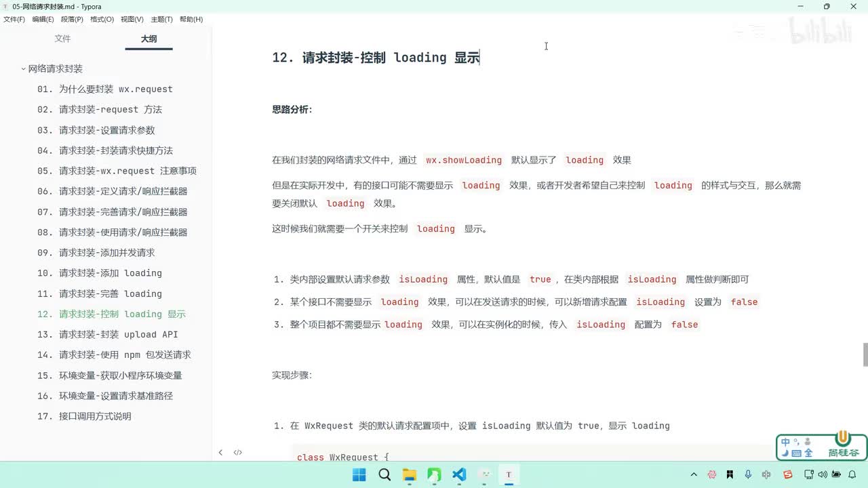
Task: Click the 实现步骤 paragraph
Action: 292,375
